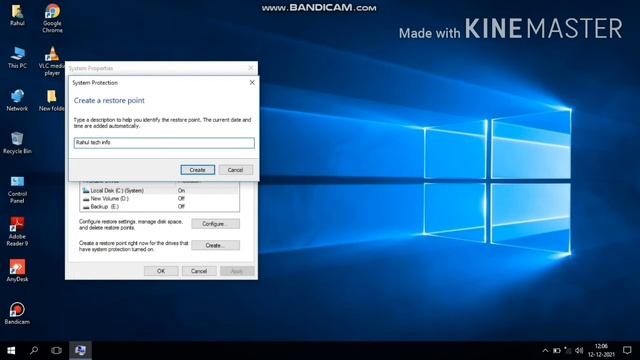The width and height of the screenshot is (640, 360).
Task: Select the AnyDesk desktop icon
Action: pos(17,270)
